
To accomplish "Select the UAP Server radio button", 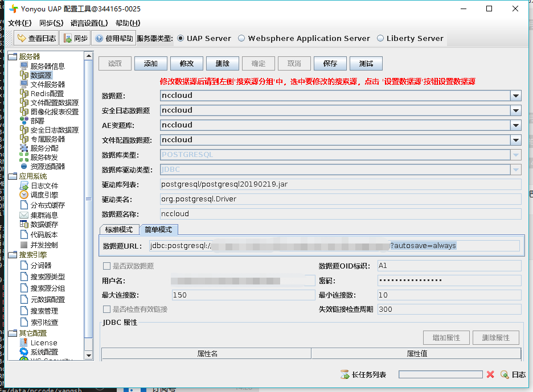I will [x=181, y=38].
